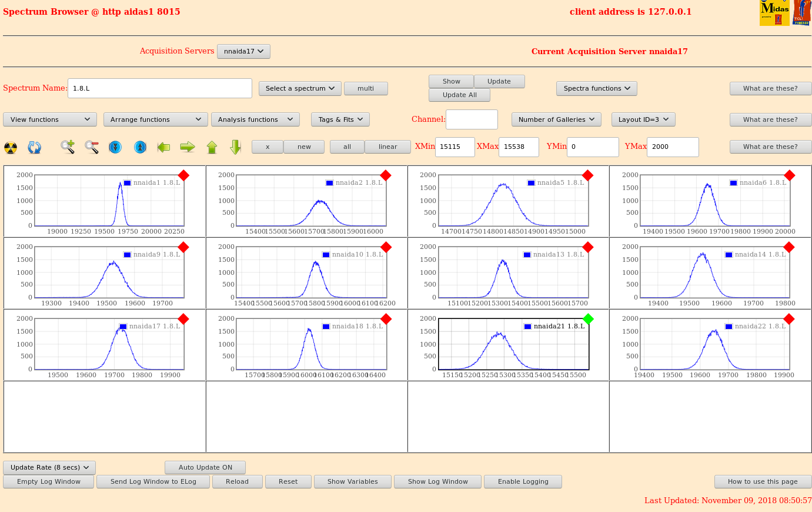Toggle the red diamond on nnaida1 spectrum
Screen dimensions: 812x512
click(183, 175)
